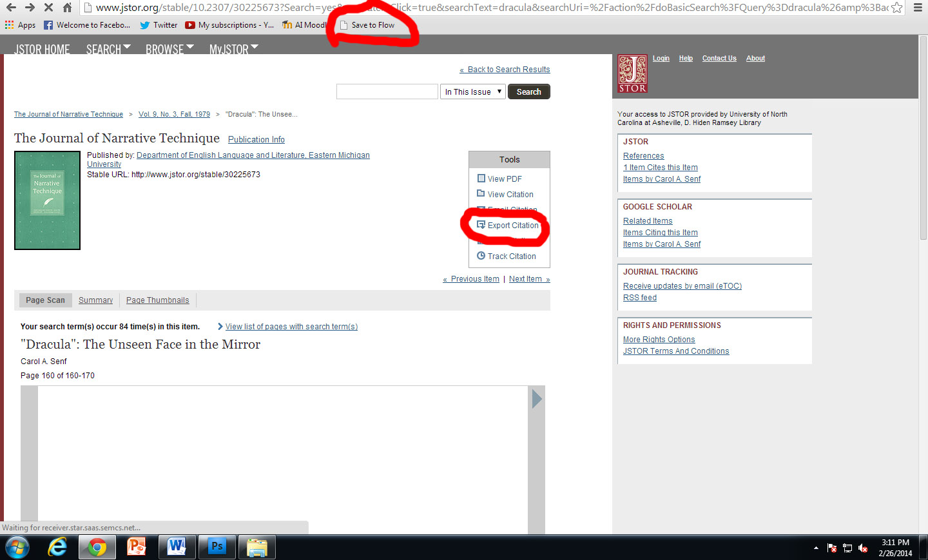Click the JSTOR logo
The height and width of the screenshot is (560, 928).
pos(632,73)
